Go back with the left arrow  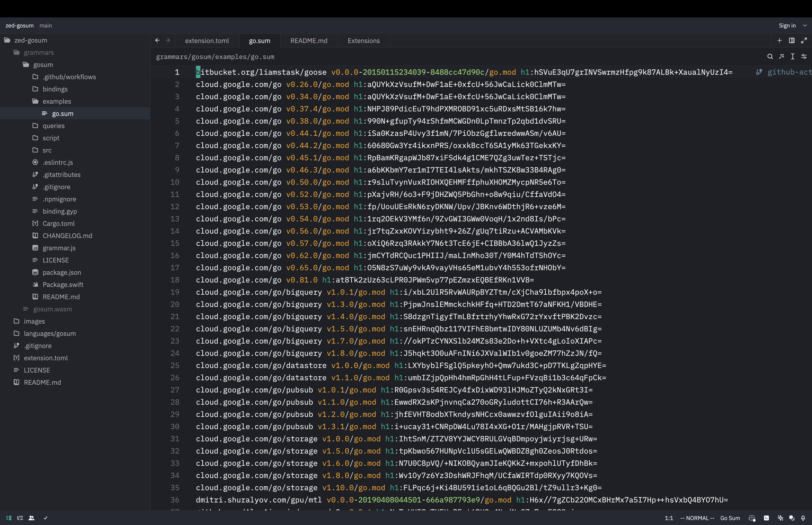coord(157,40)
